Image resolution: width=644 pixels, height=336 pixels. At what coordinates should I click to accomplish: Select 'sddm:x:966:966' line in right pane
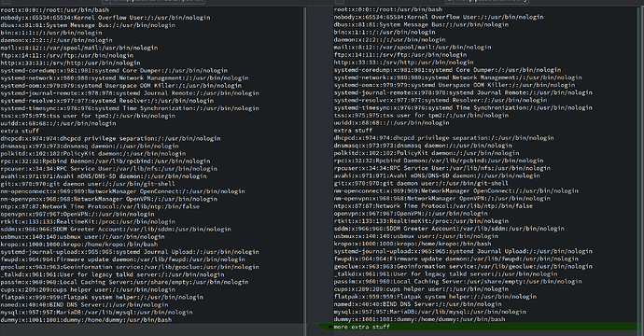(449, 229)
